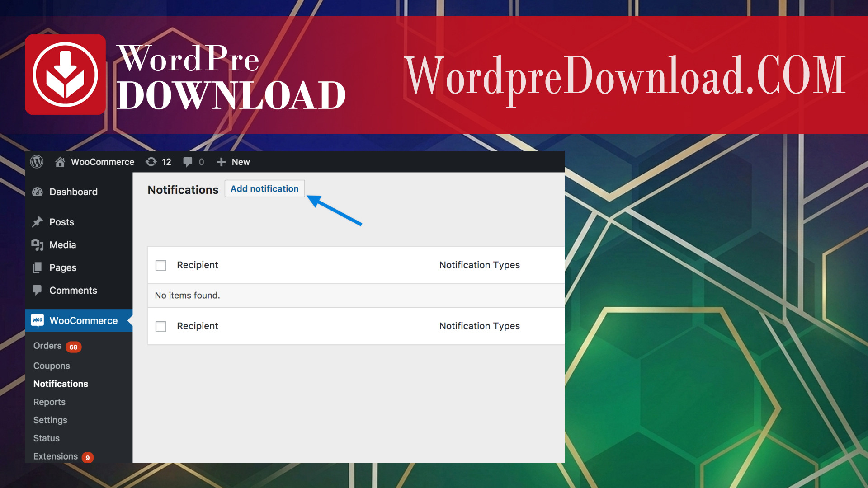The width and height of the screenshot is (868, 488).
Task: Click the Comments speech bubble sidebar icon
Action: (38, 290)
